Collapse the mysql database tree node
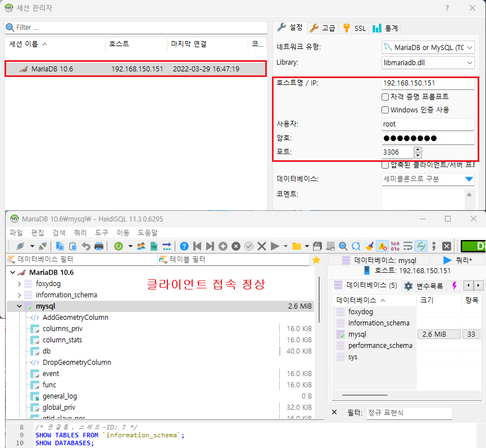The image size is (486, 448). (x=19, y=306)
